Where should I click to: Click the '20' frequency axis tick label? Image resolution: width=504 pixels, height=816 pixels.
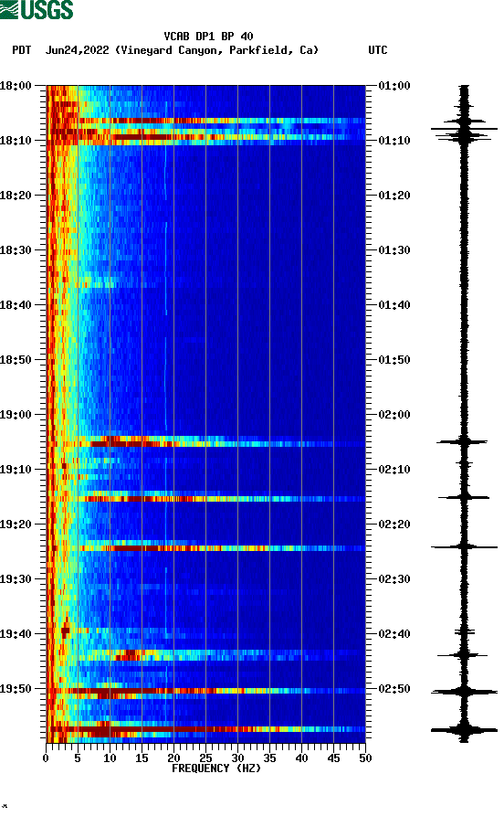173,758
